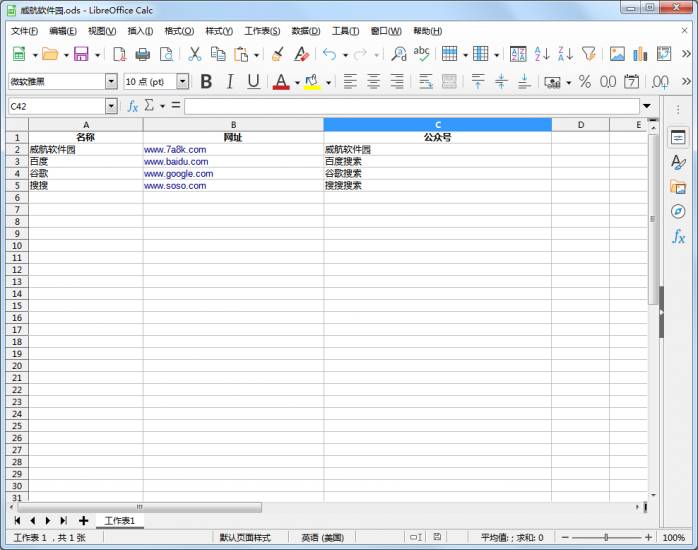Toggle Italic formatting
This screenshot has height=550, width=698.
[230, 81]
